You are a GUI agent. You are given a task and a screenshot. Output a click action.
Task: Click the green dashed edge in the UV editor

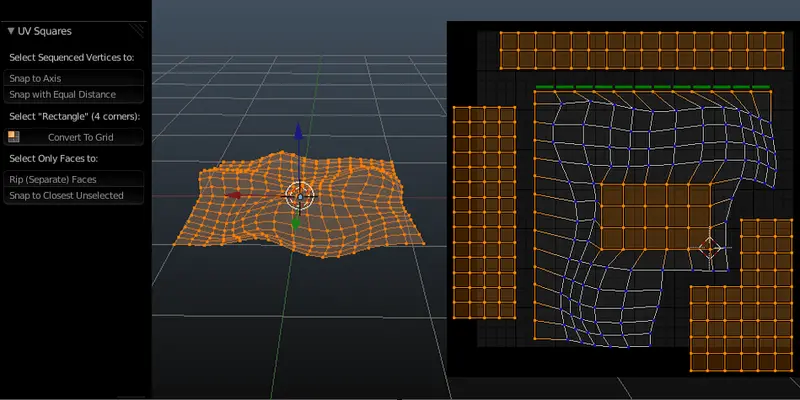click(x=653, y=87)
